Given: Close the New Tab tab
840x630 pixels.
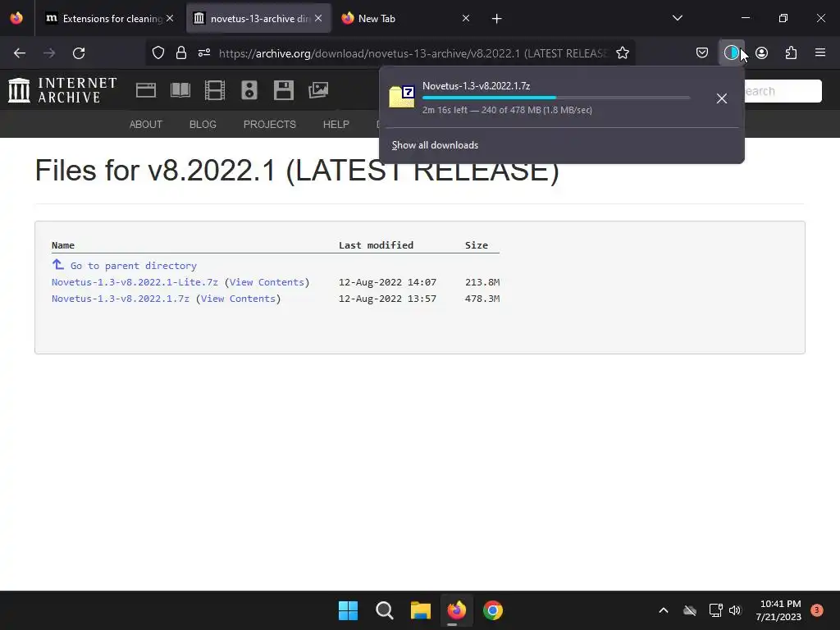Looking at the screenshot, I should (x=466, y=18).
